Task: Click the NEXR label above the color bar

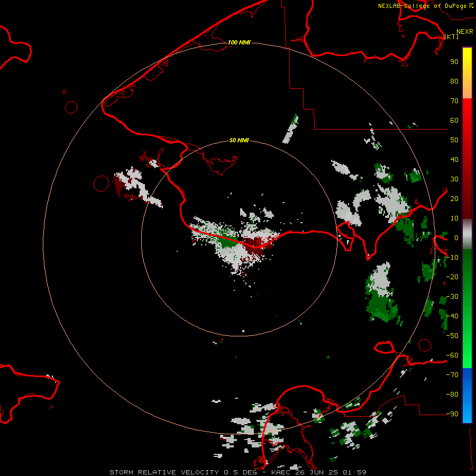Action: coord(465,32)
